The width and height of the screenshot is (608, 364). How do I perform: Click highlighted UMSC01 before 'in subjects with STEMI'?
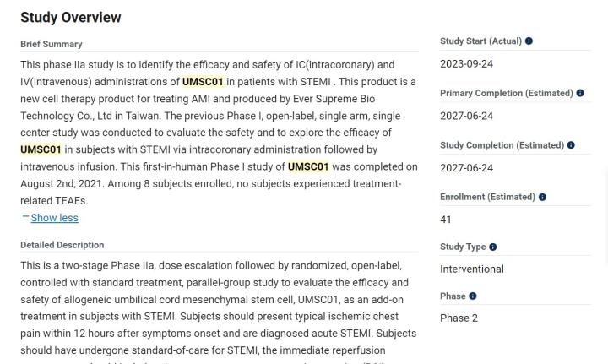tap(41, 149)
